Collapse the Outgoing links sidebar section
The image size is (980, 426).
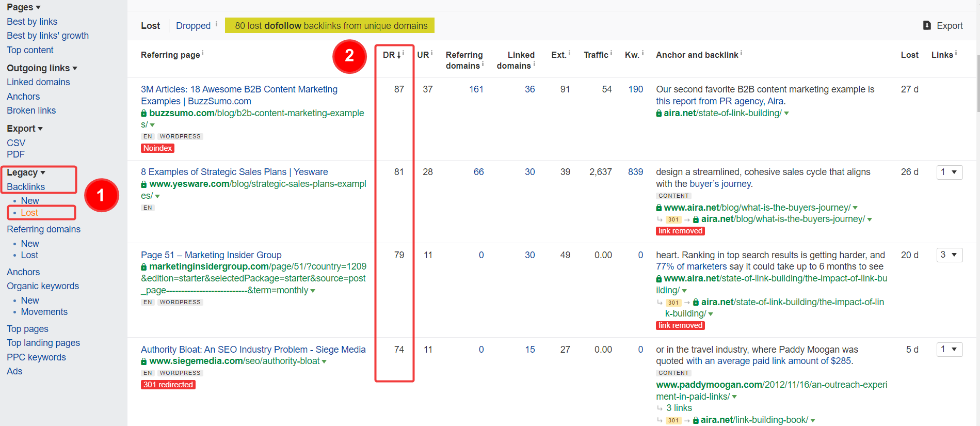(x=42, y=68)
